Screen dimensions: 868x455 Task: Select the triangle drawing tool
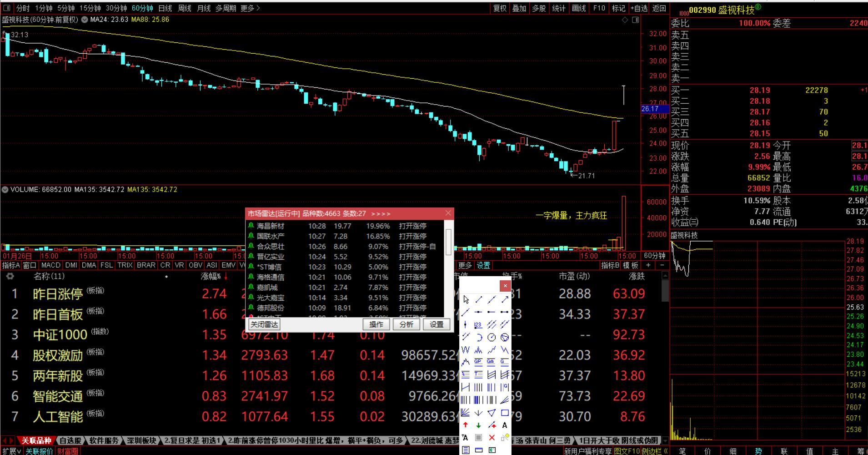(x=492, y=413)
